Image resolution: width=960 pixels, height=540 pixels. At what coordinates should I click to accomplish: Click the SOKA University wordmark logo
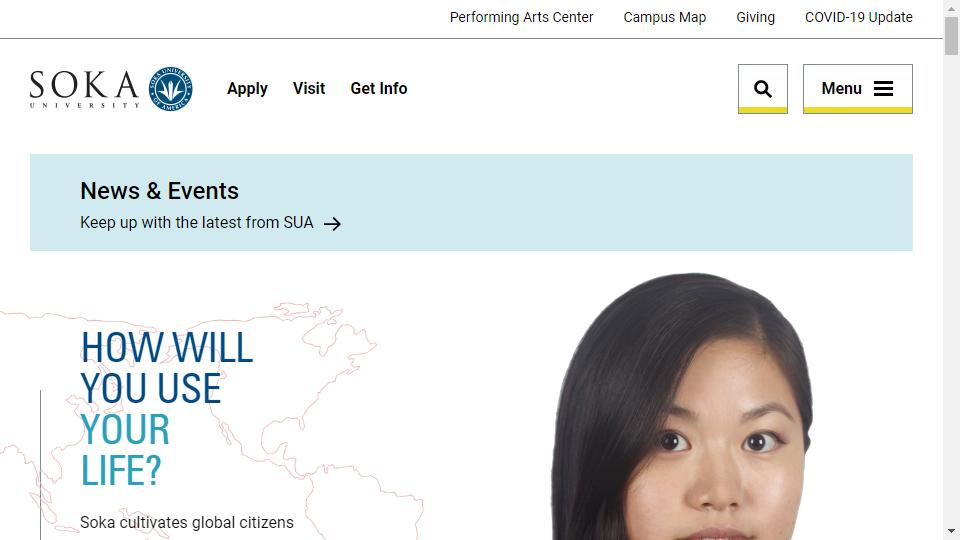pyautogui.click(x=84, y=89)
